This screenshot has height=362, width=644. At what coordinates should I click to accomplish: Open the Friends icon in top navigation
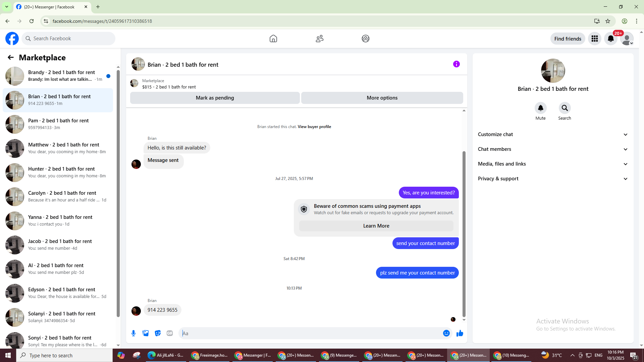click(320, 39)
